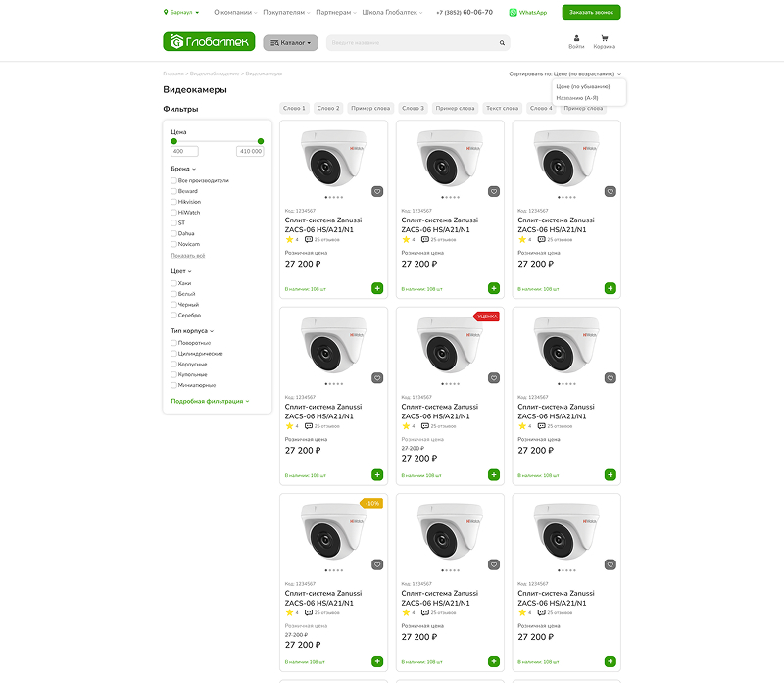Click the left price slider handle

tap(174, 141)
